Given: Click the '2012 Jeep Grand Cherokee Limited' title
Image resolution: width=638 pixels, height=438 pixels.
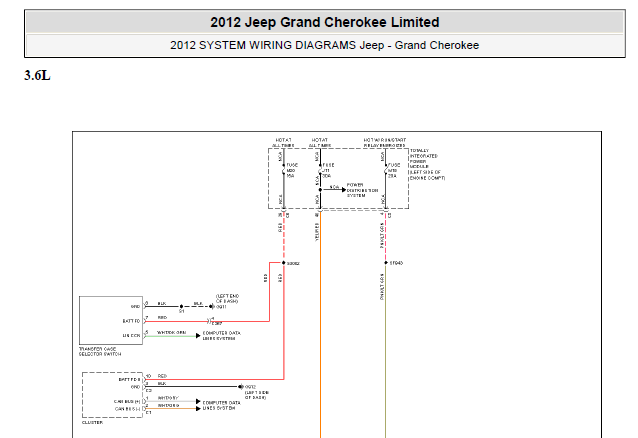Looking at the screenshot, I should coord(325,22).
